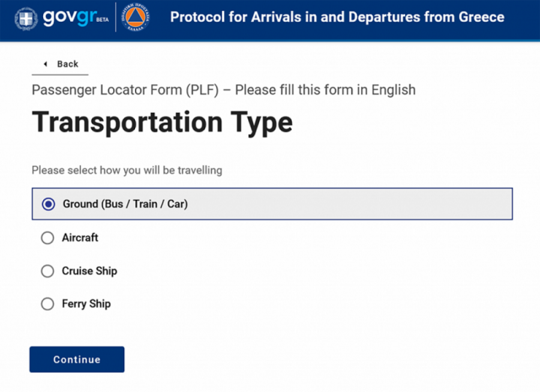The image size is (540, 392).
Task: Select the Ground (Bus / Train / Car) radio circle
Action: point(49,204)
